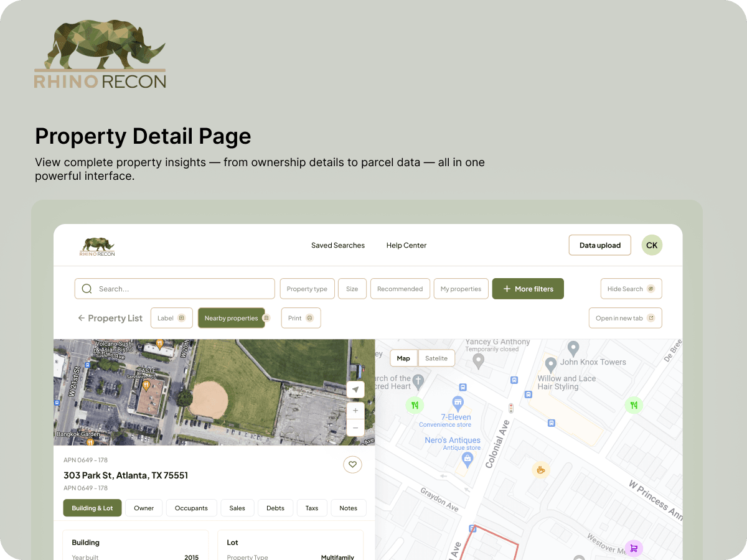Click the back arrow beside Property List
The width and height of the screenshot is (747, 560).
tap(81, 318)
